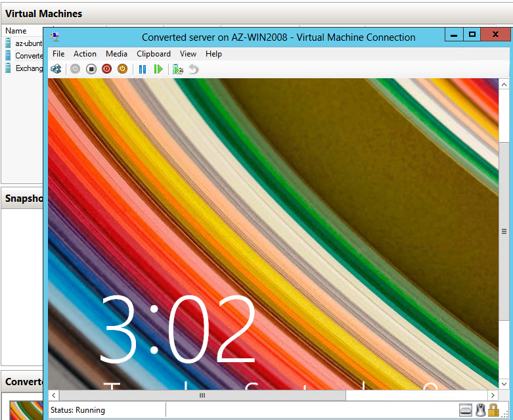The height and width of the screenshot is (420, 513).
Task: Click the horizontal scrollbar thumb
Action: coord(202,395)
